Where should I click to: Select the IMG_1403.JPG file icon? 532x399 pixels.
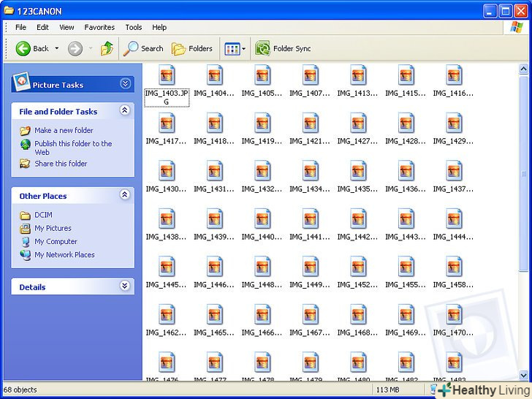point(167,75)
